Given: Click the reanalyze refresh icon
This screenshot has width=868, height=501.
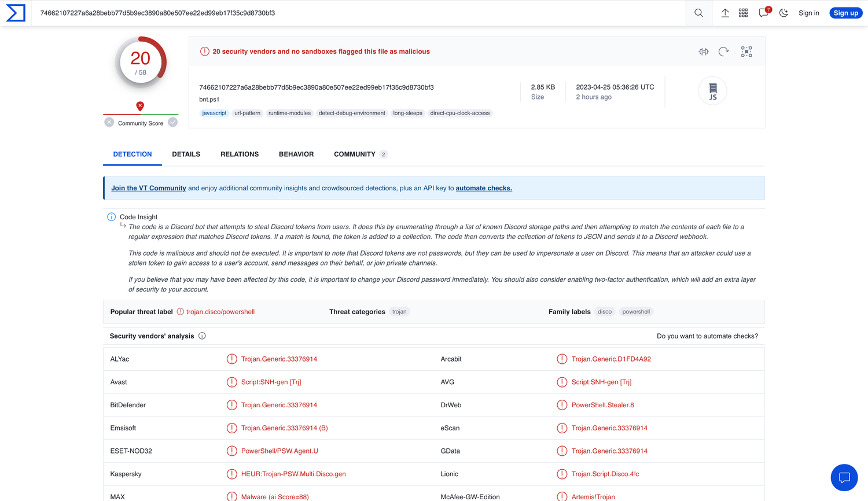Looking at the screenshot, I should [x=723, y=51].
